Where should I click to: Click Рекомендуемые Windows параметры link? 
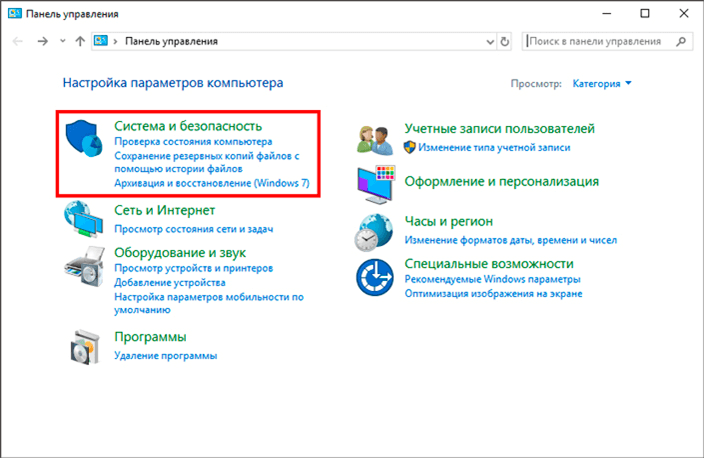493,279
